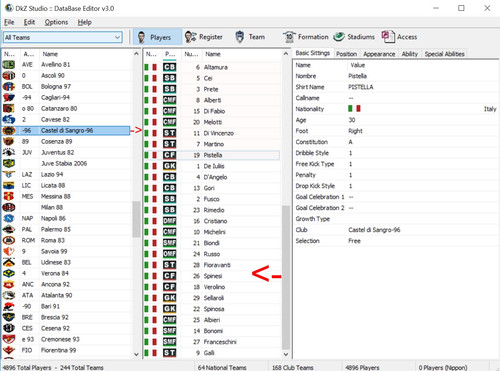Switch to the Appearance tab
Image resolution: width=500 pixels, height=371 pixels.
pos(379,54)
